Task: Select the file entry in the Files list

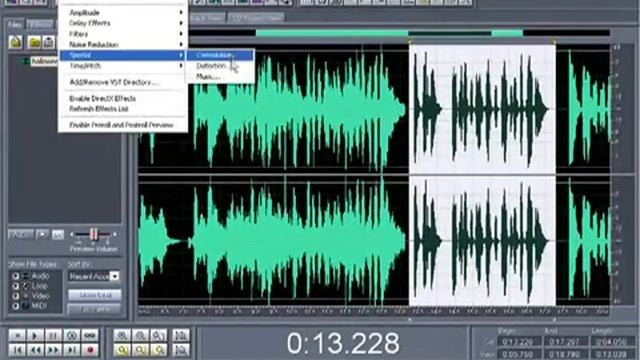Action: tap(40, 61)
